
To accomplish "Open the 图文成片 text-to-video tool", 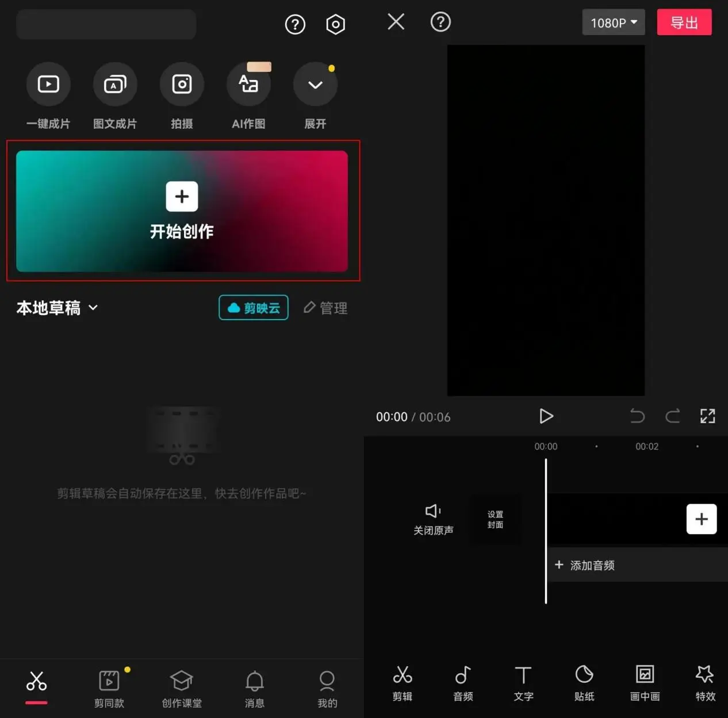I will (115, 85).
